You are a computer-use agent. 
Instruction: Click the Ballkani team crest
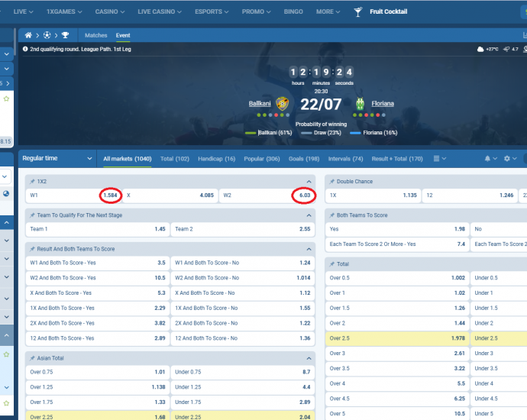point(283,104)
